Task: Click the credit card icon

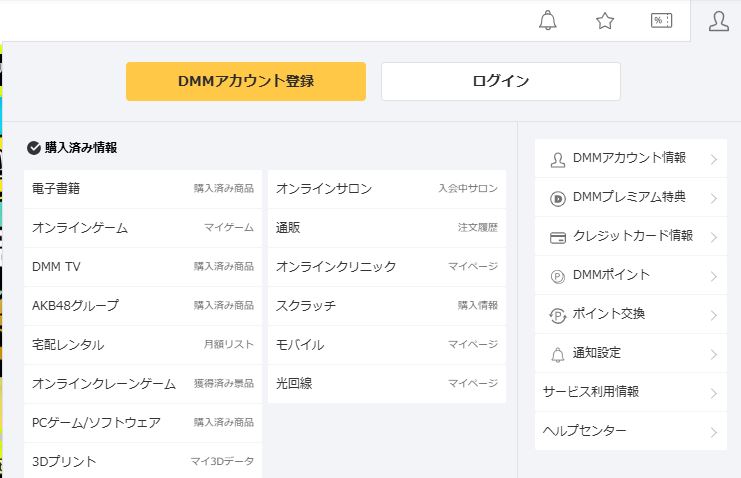Action: pos(558,237)
